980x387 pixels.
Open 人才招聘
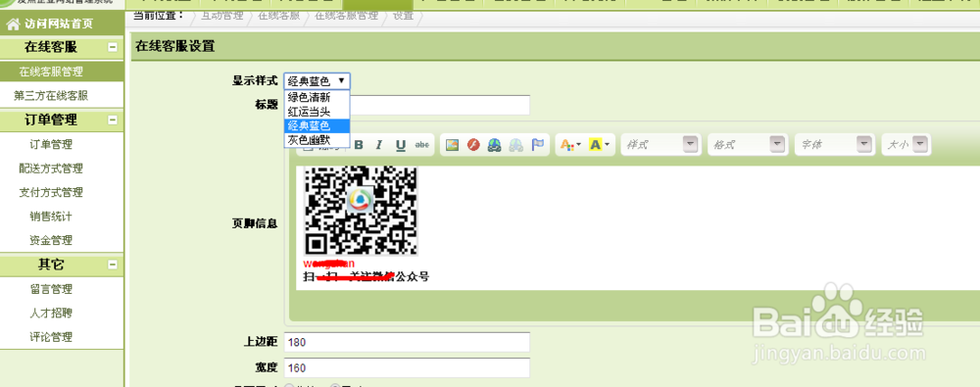[x=51, y=314]
